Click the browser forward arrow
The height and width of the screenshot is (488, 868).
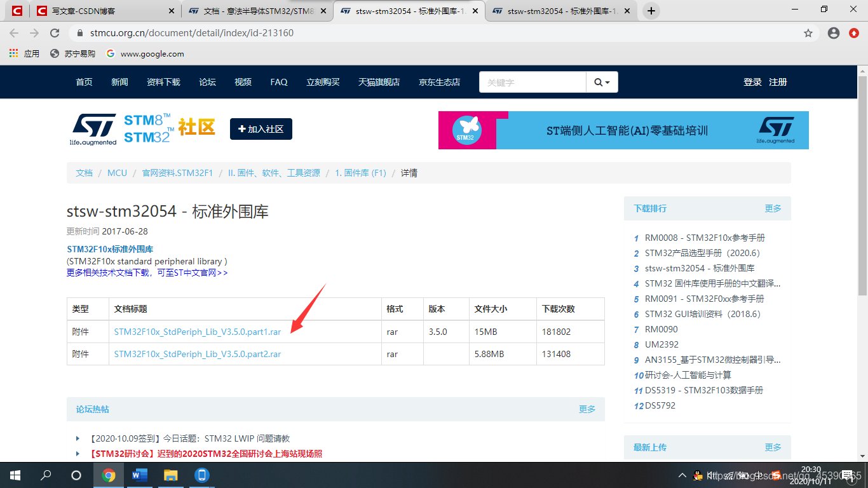pyautogui.click(x=34, y=33)
